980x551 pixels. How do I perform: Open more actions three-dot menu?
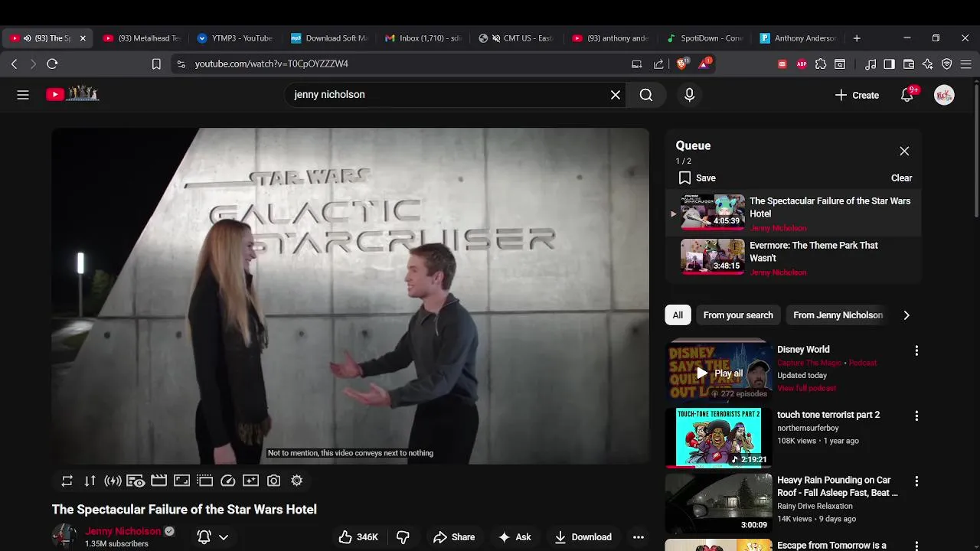[639, 537]
